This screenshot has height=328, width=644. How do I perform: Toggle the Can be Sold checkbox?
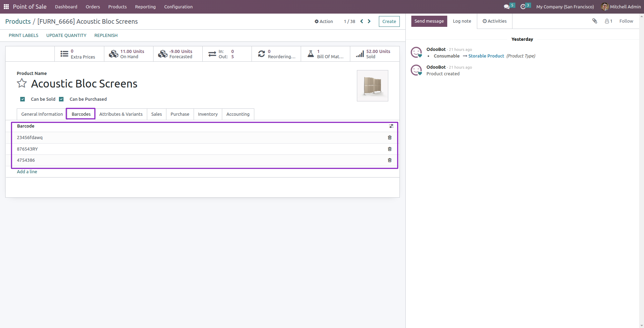click(x=22, y=99)
